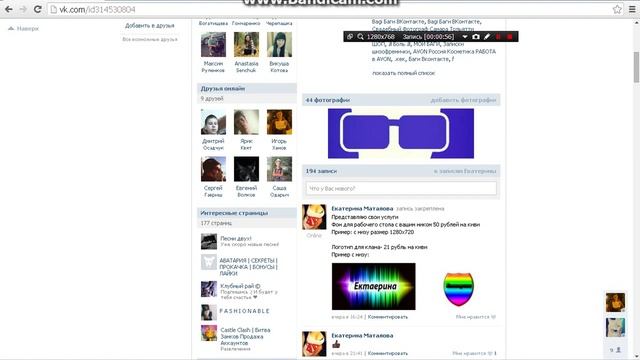640x360 pixels.
Task: Open the thumbs-up post author avatar
Action: click(314, 344)
